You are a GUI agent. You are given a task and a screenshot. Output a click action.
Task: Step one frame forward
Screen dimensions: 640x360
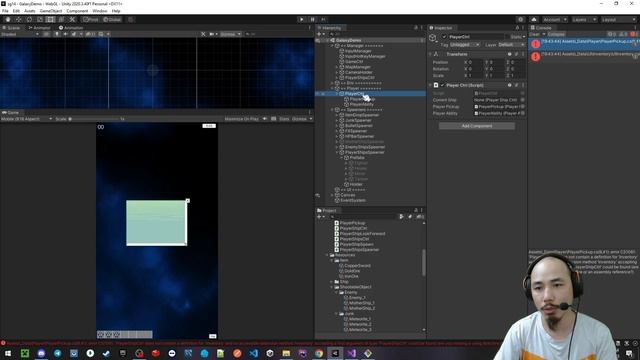[323, 19]
